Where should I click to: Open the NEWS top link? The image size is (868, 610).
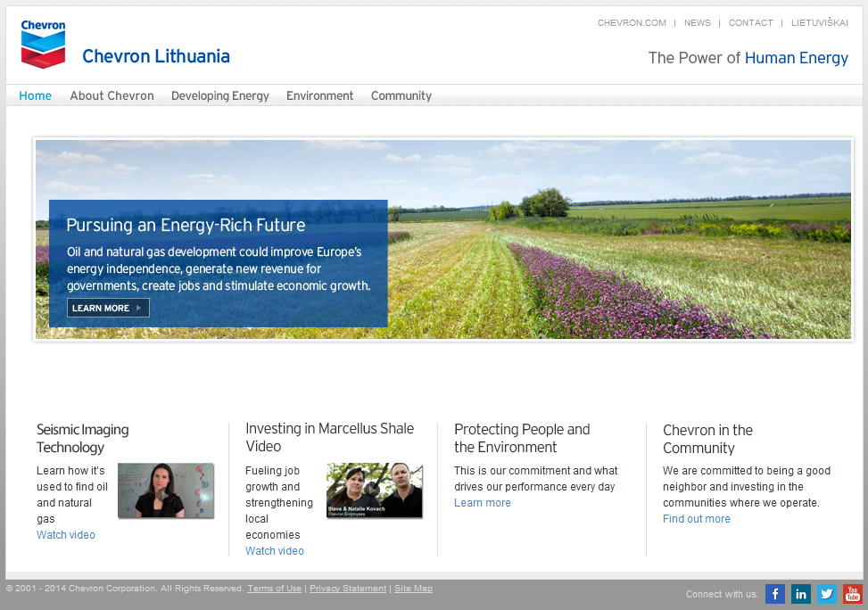point(697,22)
